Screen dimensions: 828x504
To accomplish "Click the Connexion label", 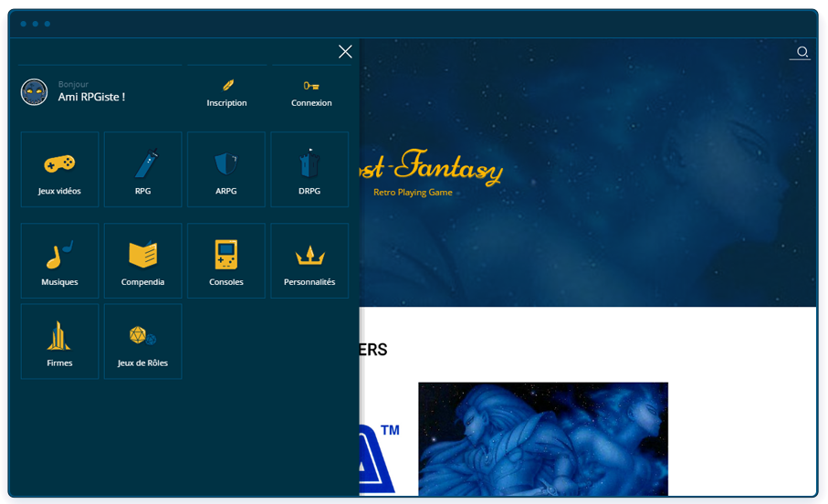I will click(311, 103).
